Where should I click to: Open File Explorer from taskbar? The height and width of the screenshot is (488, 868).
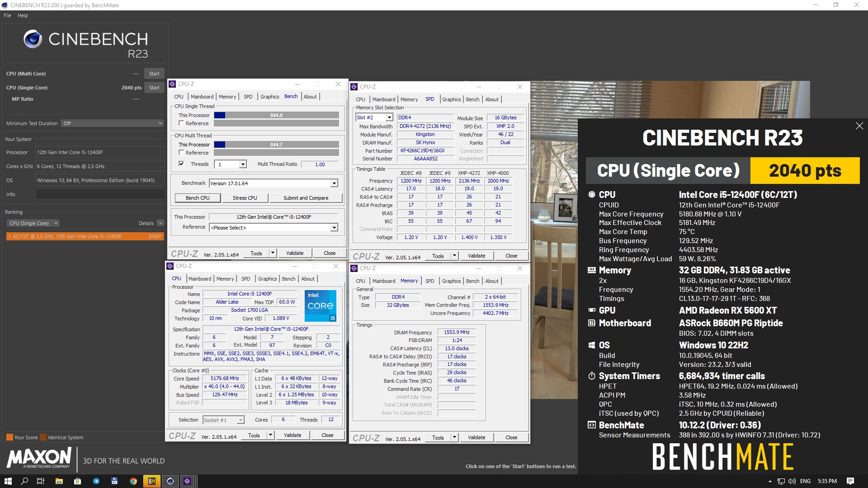point(59,481)
